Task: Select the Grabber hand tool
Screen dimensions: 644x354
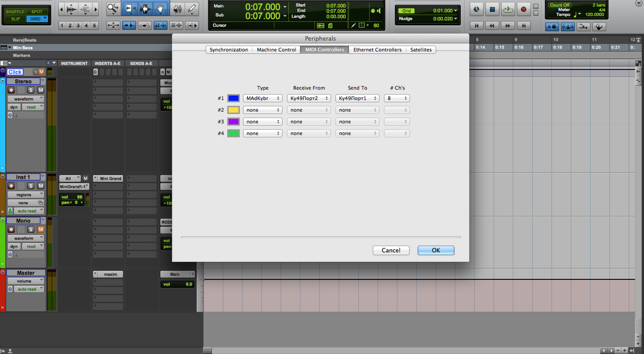Action: point(160,9)
